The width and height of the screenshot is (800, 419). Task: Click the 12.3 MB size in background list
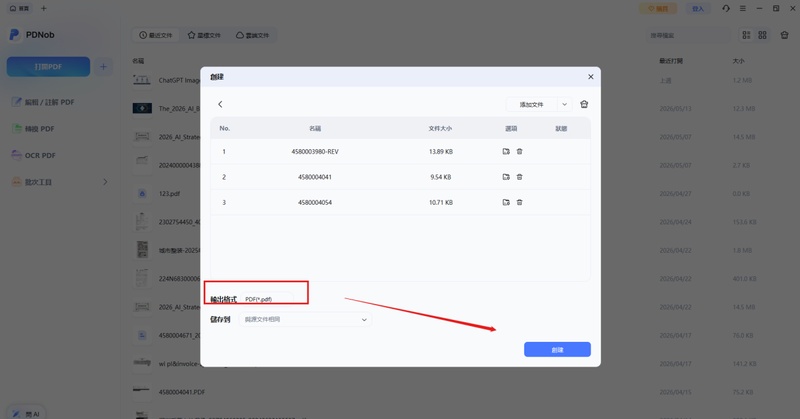743,109
